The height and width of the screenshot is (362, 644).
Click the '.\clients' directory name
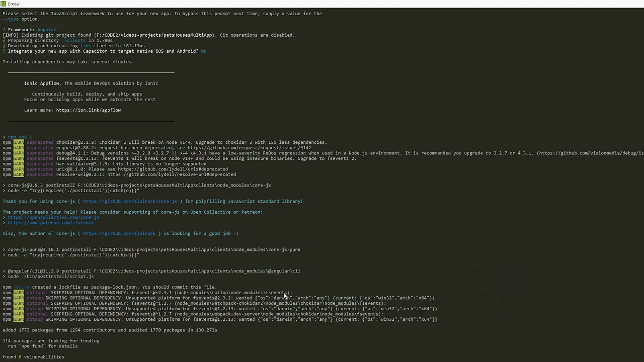point(74,41)
